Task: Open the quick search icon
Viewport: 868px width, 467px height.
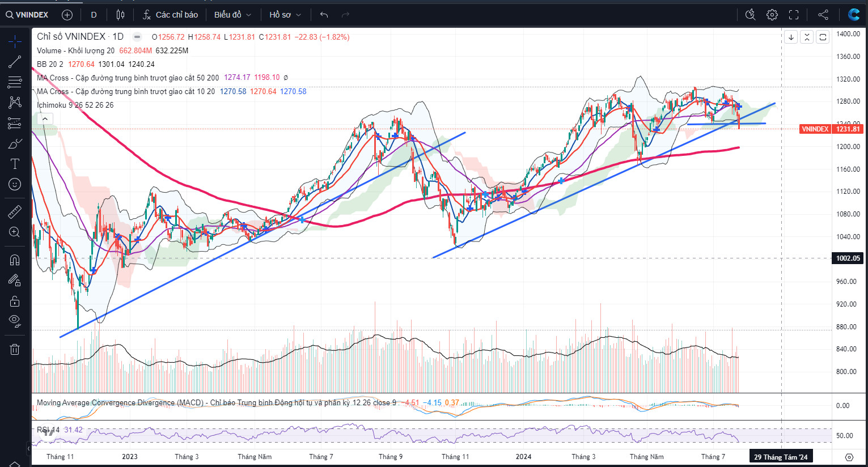Action: [x=750, y=15]
